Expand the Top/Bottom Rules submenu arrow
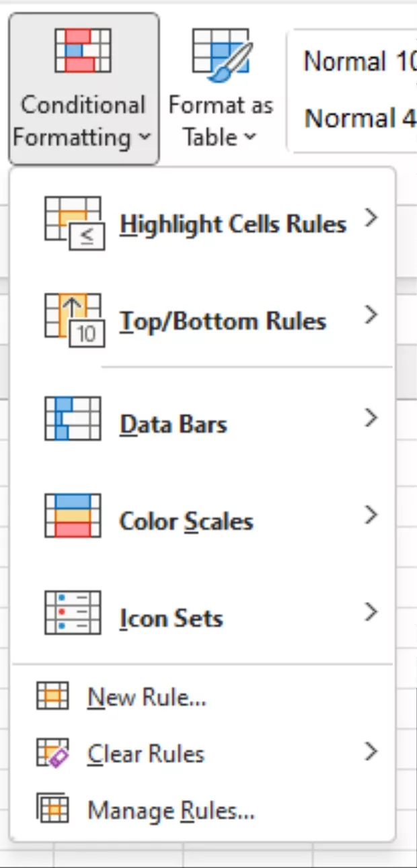 (x=371, y=315)
